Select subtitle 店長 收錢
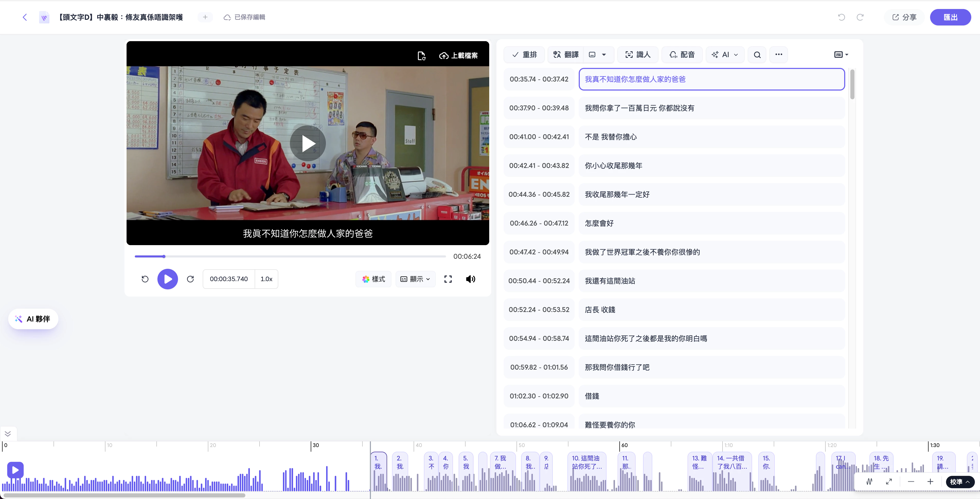 [711, 310]
